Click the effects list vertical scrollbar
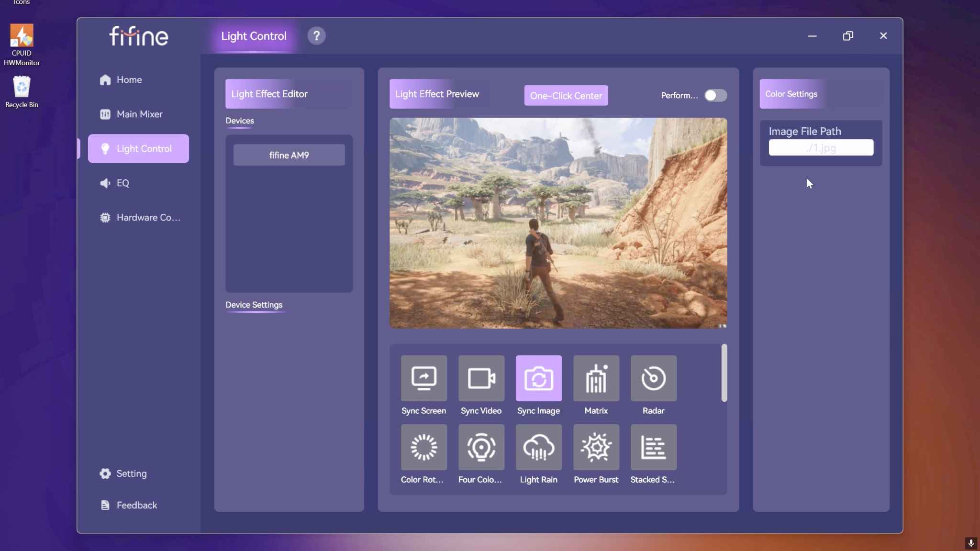This screenshot has height=551, width=980. pos(724,373)
